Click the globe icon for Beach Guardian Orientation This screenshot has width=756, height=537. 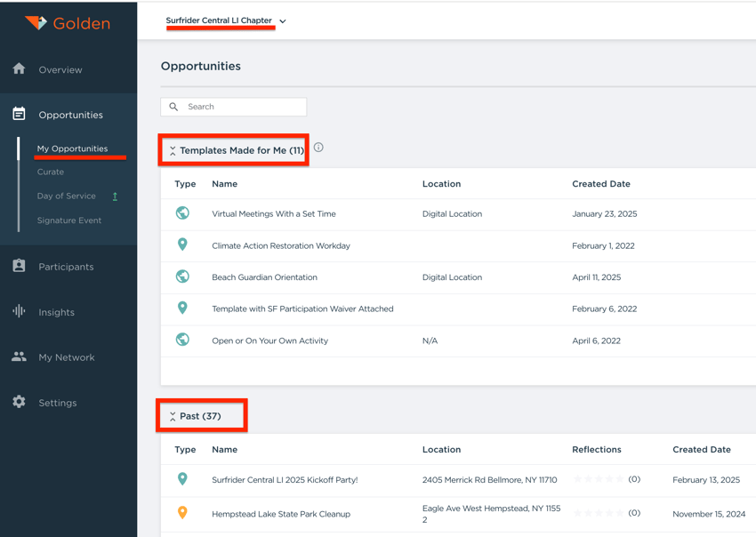[182, 277]
